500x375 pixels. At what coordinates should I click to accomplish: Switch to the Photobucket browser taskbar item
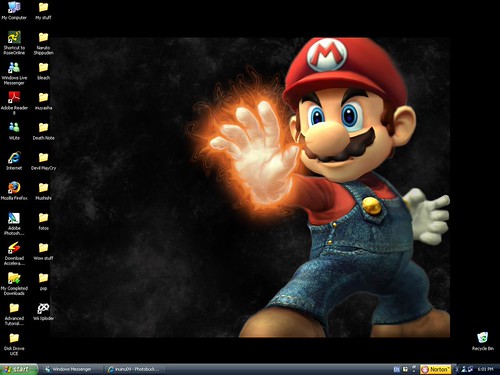coord(134,369)
